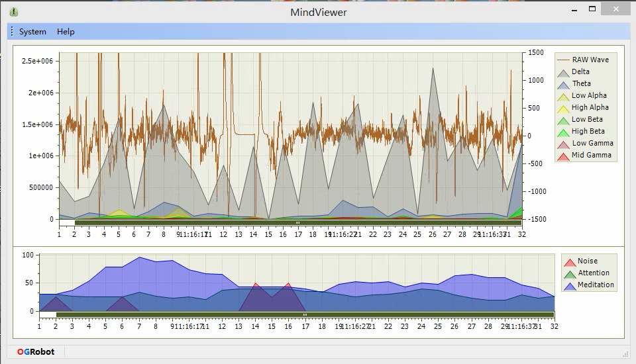Click the High Beta legend label
This screenshot has width=636, height=364.
pyautogui.click(x=588, y=131)
